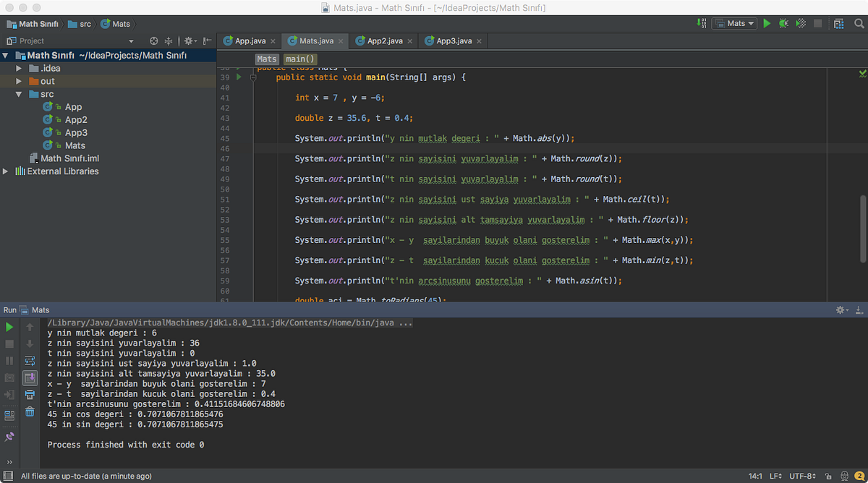868x483 pixels.
Task: Expand the .idea folder in project tree
Action: pos(20,68)
